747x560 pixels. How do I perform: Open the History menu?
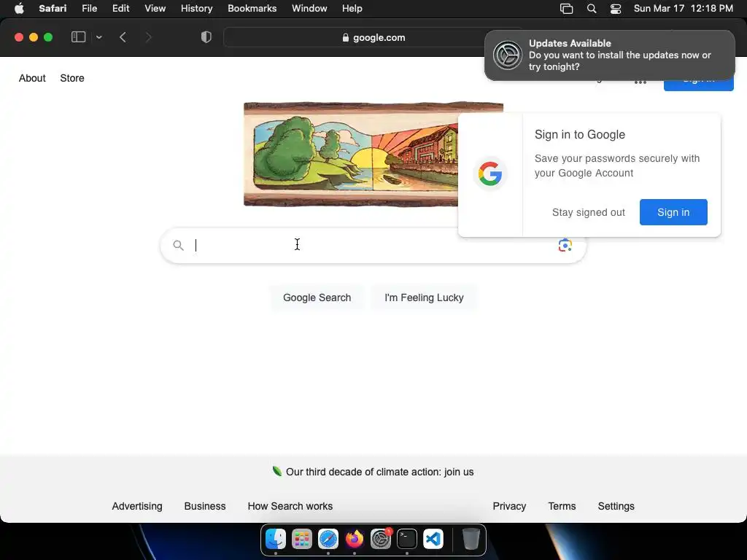(x=196, y=9)
